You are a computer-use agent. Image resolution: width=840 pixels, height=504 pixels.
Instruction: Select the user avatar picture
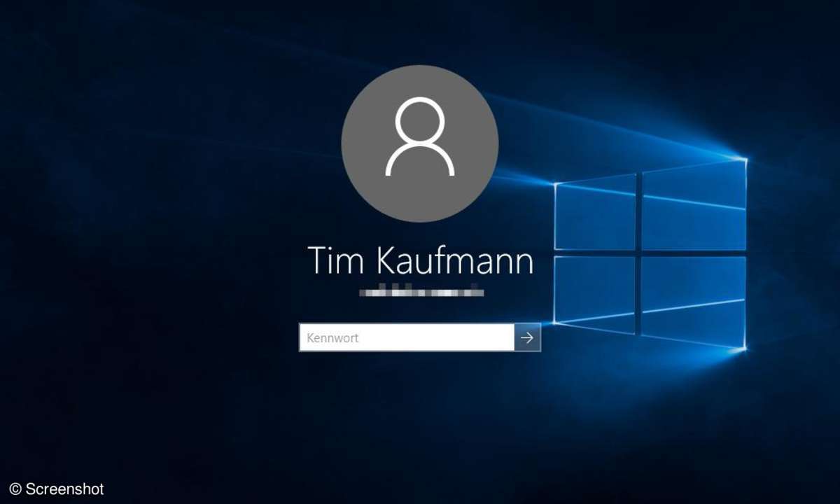tap(420, 143)
